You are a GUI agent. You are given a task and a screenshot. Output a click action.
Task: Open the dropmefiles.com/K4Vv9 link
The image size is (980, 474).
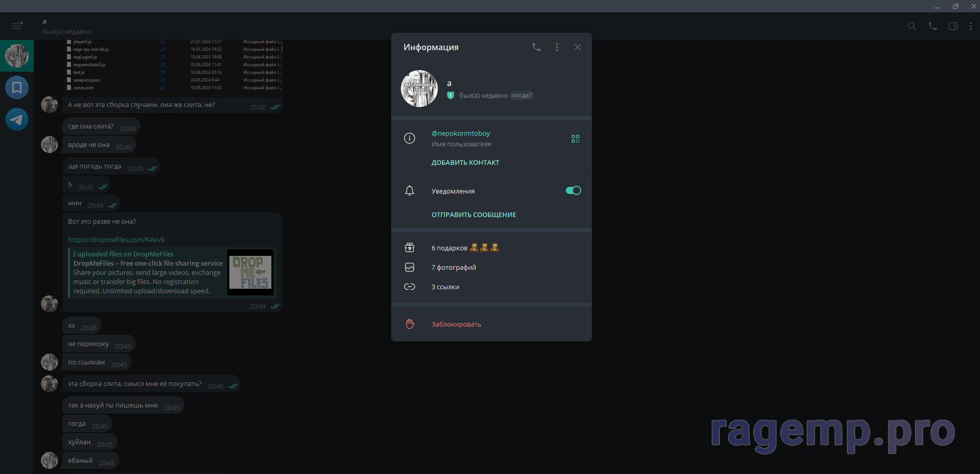coord(116,240)
